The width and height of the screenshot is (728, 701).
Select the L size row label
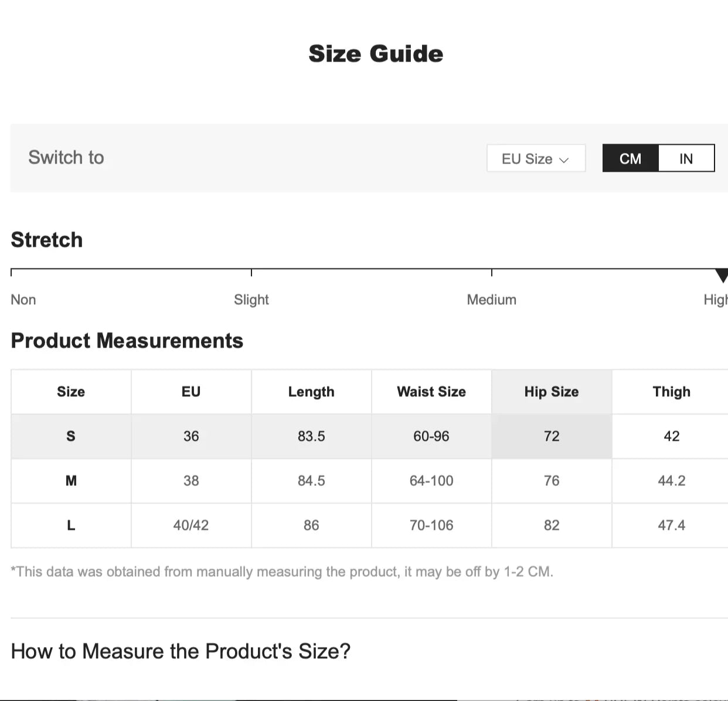(x=71, y=525)
